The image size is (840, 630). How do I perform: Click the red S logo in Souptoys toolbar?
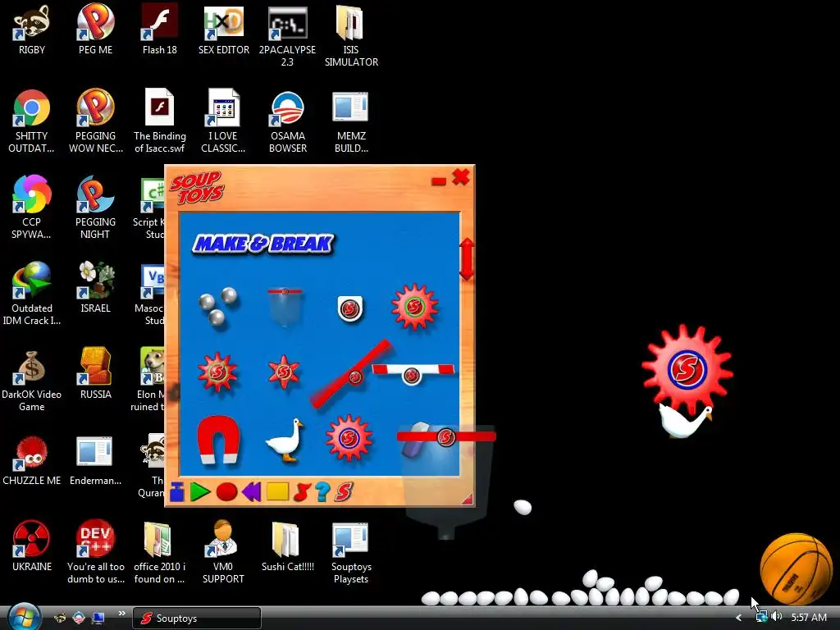click(344, 492)
